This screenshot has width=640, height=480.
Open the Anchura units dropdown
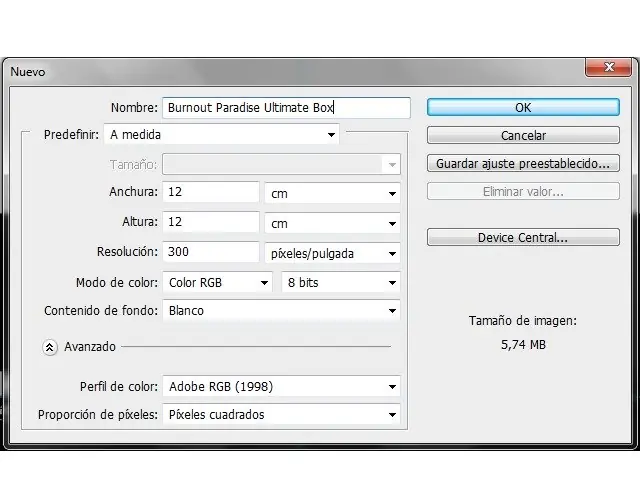(x=332, y=193)
